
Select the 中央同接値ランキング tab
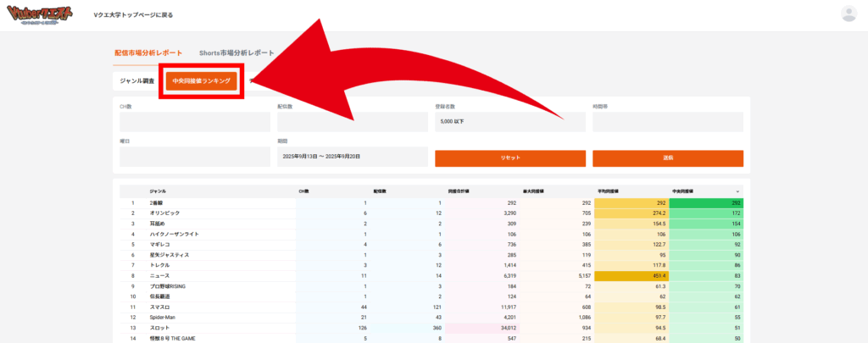pos(202,81)
